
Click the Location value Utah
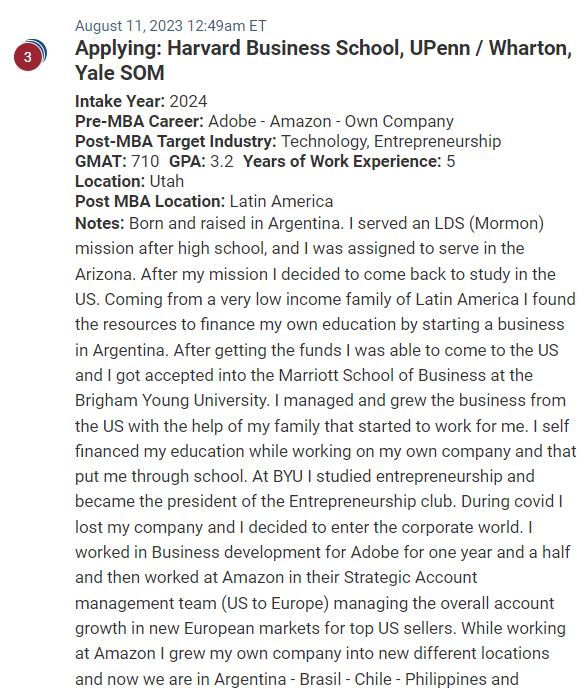click(x=167, y=181)
